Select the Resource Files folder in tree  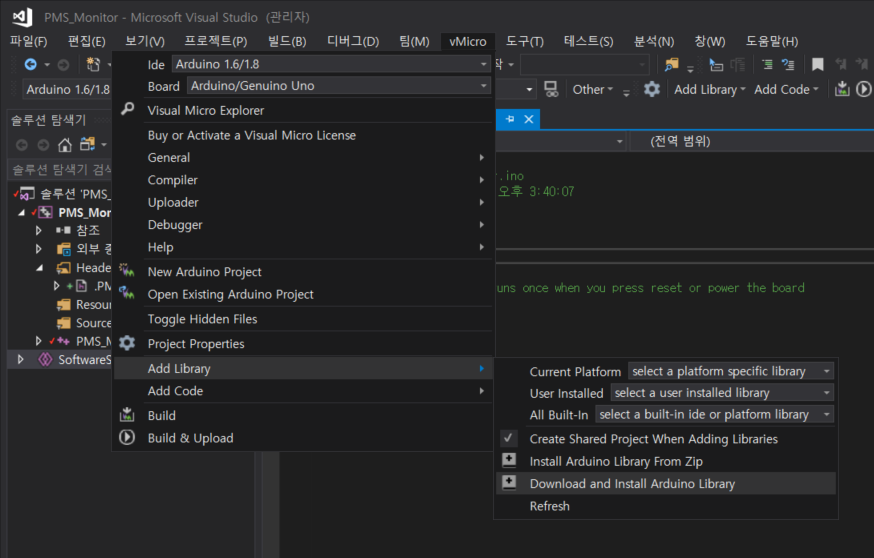pos(84,304)
